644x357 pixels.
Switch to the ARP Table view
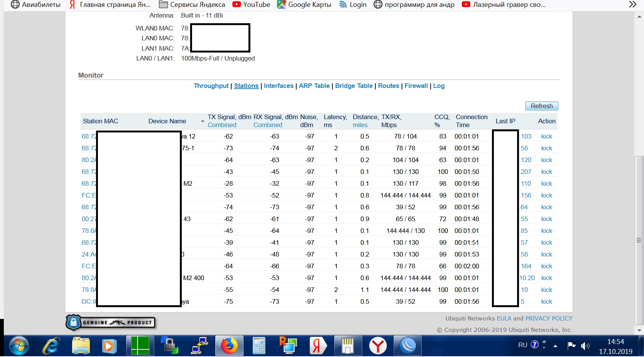click(314, 86)
